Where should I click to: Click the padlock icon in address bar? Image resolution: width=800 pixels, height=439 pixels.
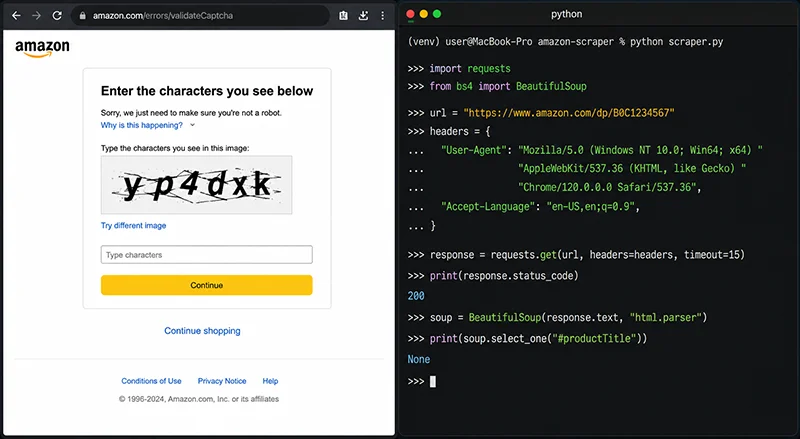tap(82, 16)
